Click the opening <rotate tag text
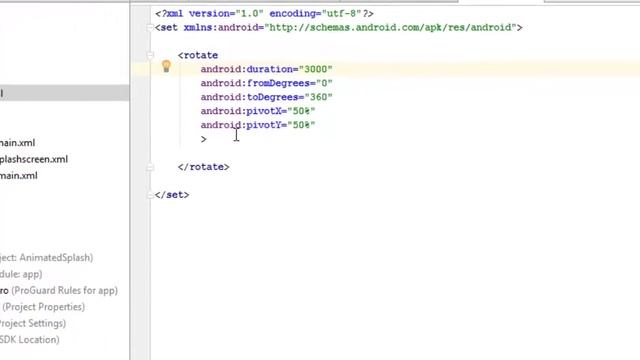This screenshot has height=360, width=640. pyautogui.click(x=198, y=55)
